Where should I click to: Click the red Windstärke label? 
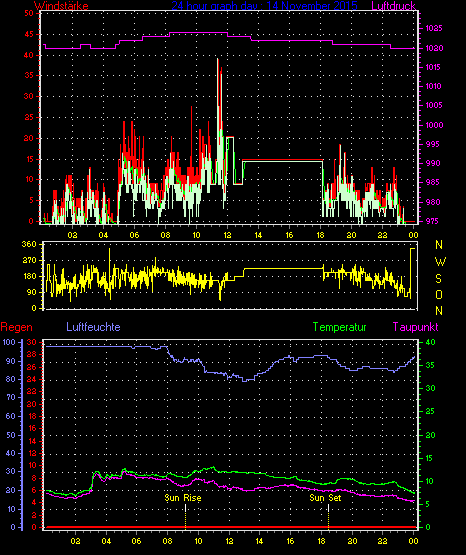(61, 5)
